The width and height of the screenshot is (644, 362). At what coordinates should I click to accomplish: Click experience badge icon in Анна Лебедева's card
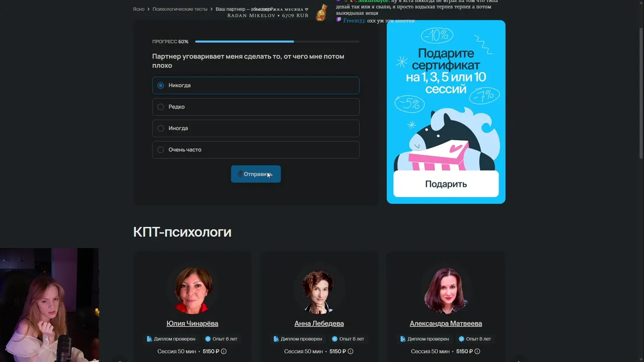coord(335,339)
